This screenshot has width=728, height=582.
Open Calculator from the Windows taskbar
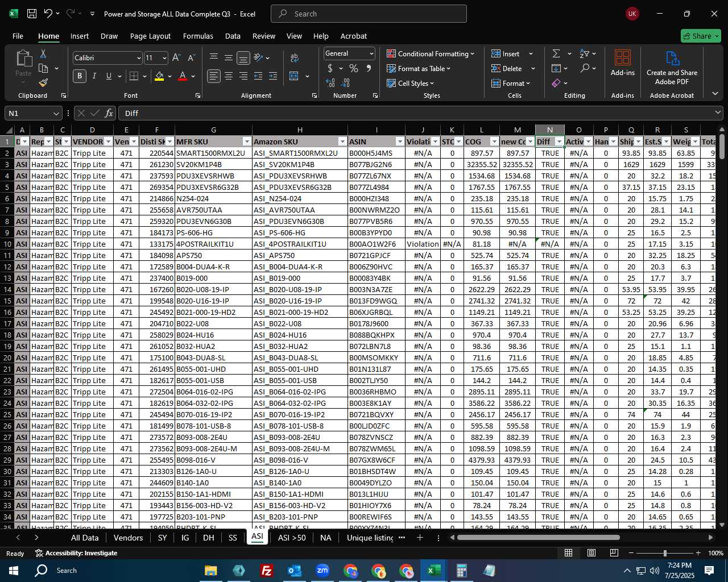(462, 571)
